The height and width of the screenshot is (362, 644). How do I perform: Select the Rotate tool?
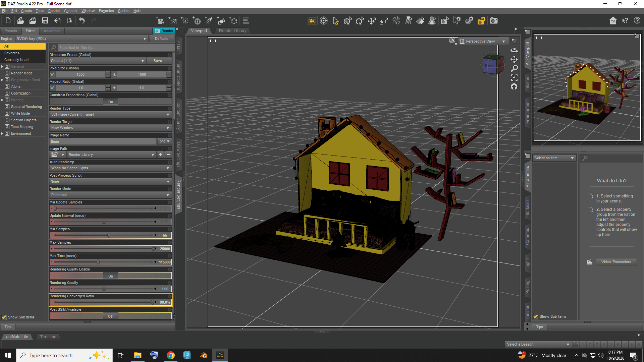coord(360,21)
